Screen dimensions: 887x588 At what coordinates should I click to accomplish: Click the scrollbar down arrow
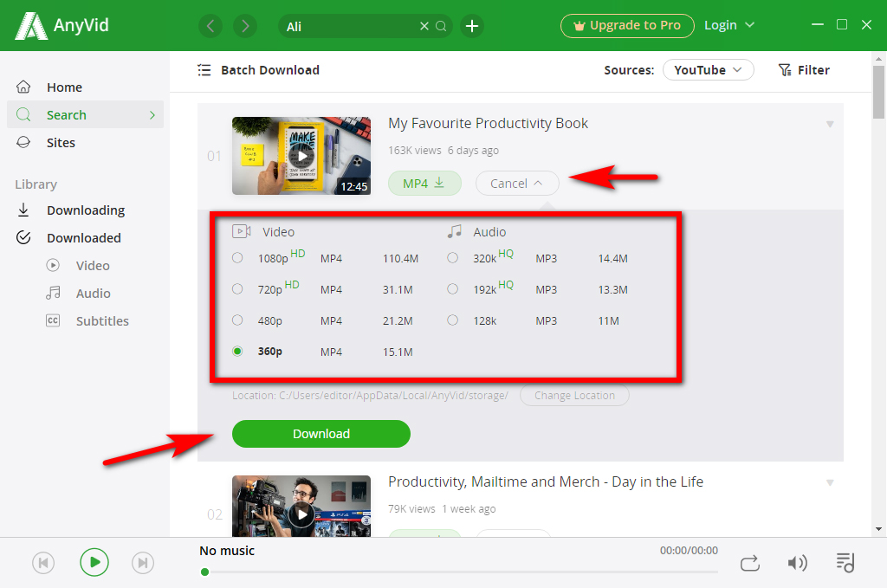(x=878, y=529)
